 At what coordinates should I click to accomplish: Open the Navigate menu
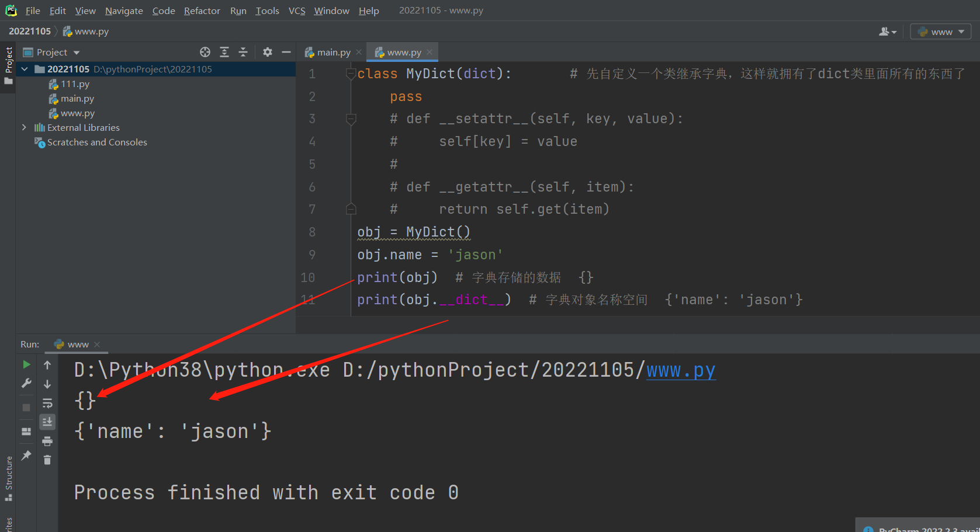coord(124,11)
